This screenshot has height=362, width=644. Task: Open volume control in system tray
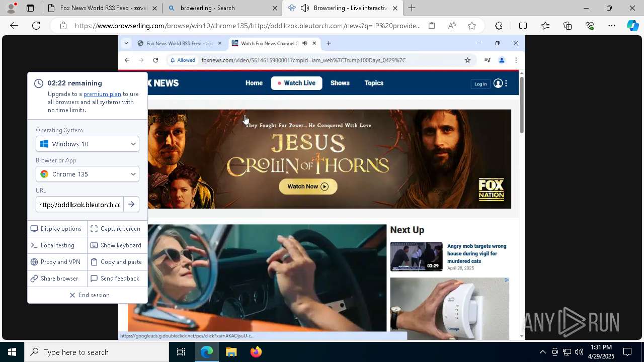(579, 352)
